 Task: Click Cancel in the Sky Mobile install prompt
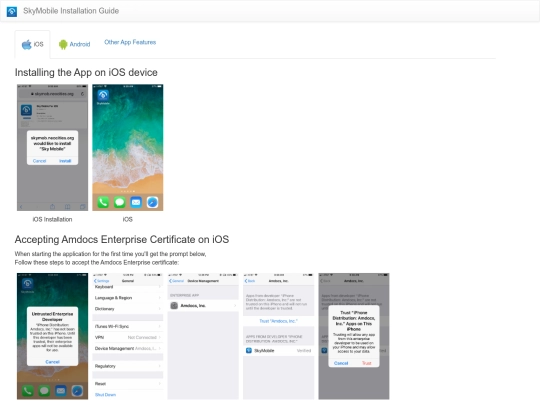39,161
